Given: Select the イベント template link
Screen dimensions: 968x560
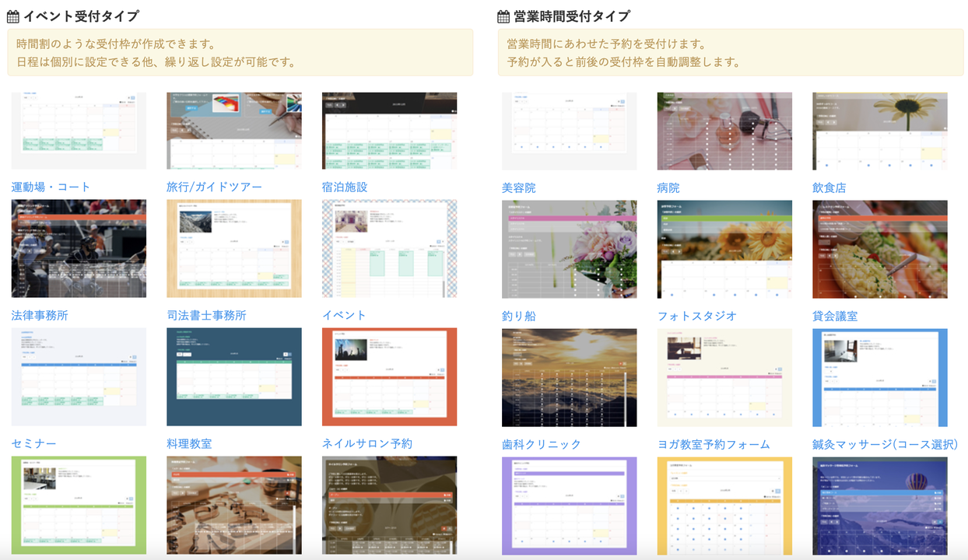Looking at the screenshot, I should [344, 315].
